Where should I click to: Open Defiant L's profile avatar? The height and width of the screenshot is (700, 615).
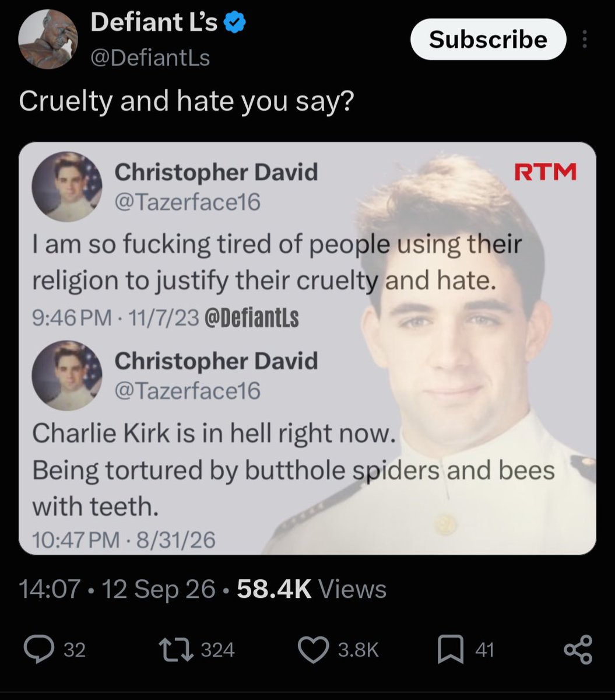48,40
